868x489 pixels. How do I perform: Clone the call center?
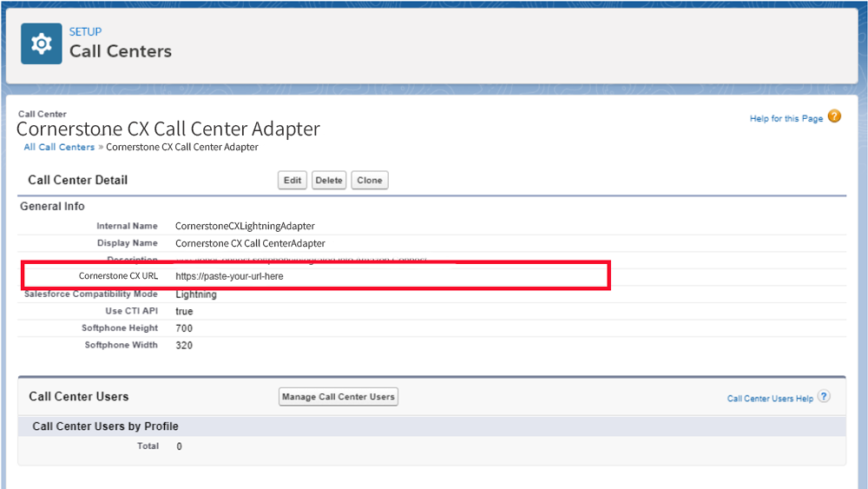(369, 180)
